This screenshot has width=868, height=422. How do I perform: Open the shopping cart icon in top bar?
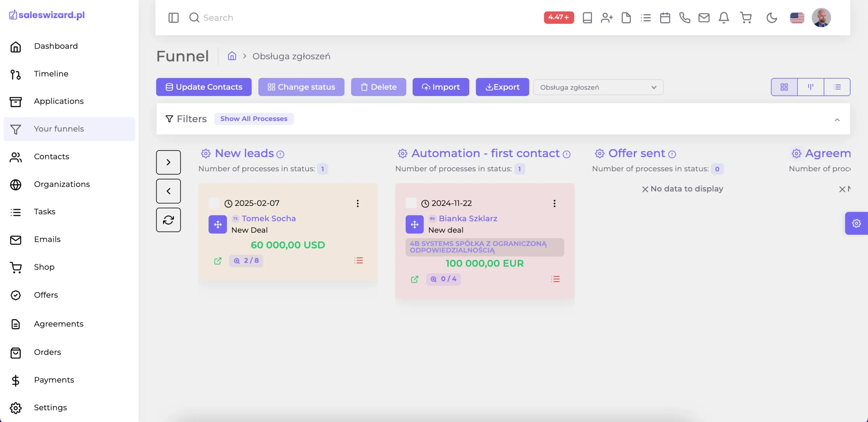pyautogui.click(x=746, y=18)
